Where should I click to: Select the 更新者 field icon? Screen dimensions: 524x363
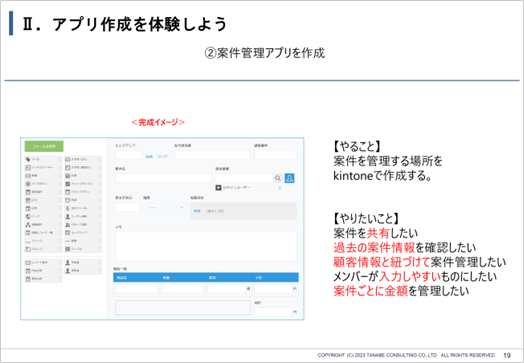click(68, 271)
